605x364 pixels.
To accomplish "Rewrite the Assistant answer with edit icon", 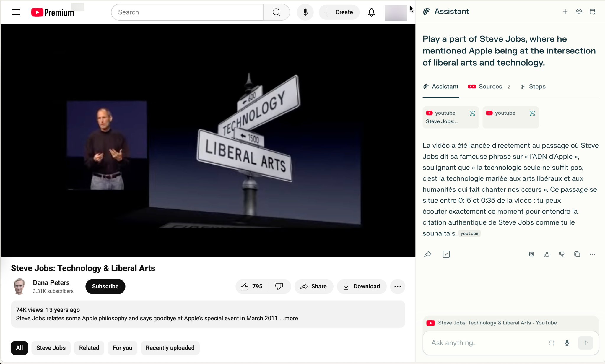I will [x=446, y=254].
